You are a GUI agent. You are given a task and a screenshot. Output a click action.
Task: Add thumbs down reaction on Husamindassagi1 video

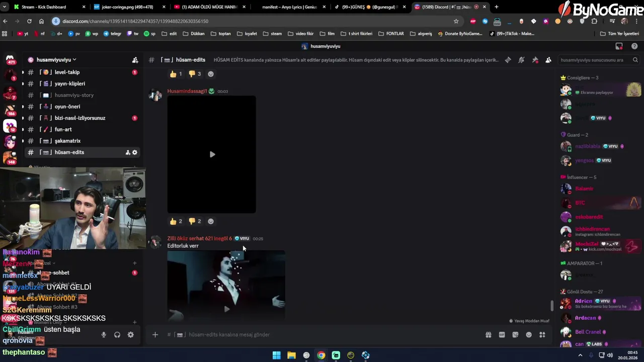click(x=195, y=221)
